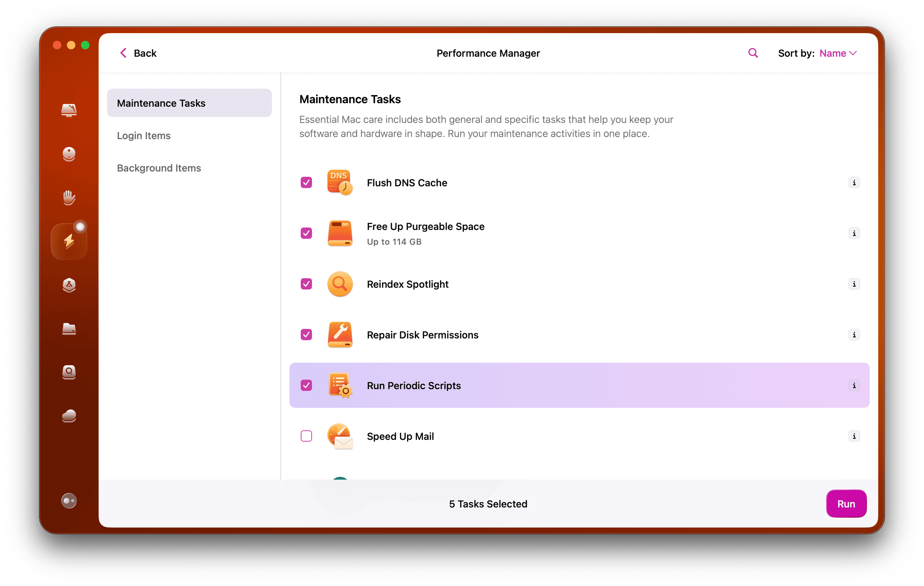Open the search magnifier in the header
924x586 pixels.
pyautogui.click(x=753, y=52)
